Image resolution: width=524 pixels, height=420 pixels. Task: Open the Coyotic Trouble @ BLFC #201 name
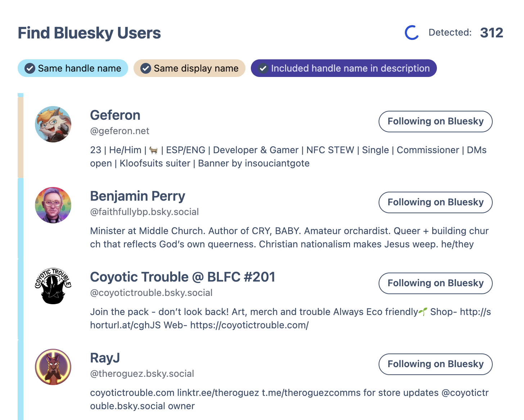coord(182,277)
